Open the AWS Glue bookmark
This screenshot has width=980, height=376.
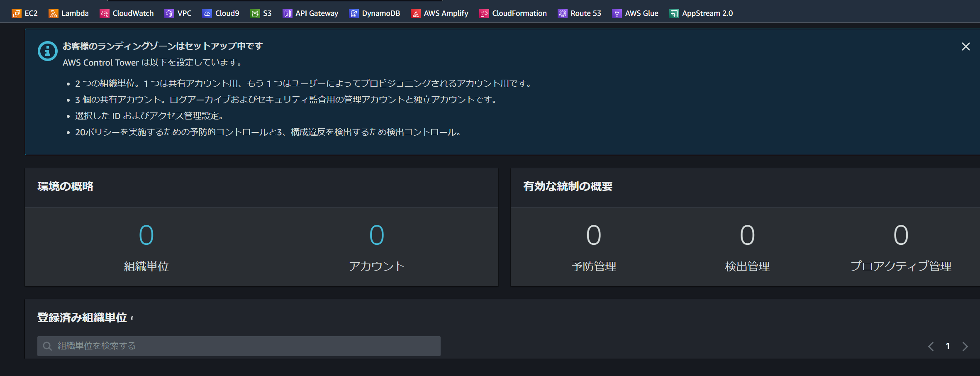click(x=617, y=13)
